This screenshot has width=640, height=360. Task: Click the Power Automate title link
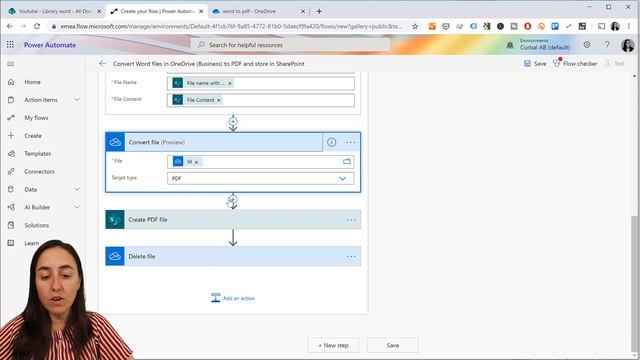[x=50, y=45]
